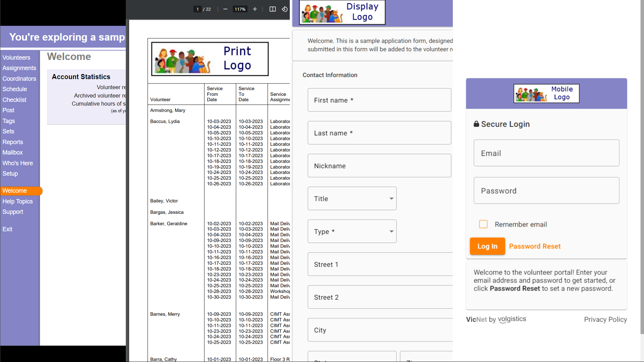Click the PDF zoom out minus icon
Screen dimensions: 644x362
click(x=225, y=9)
